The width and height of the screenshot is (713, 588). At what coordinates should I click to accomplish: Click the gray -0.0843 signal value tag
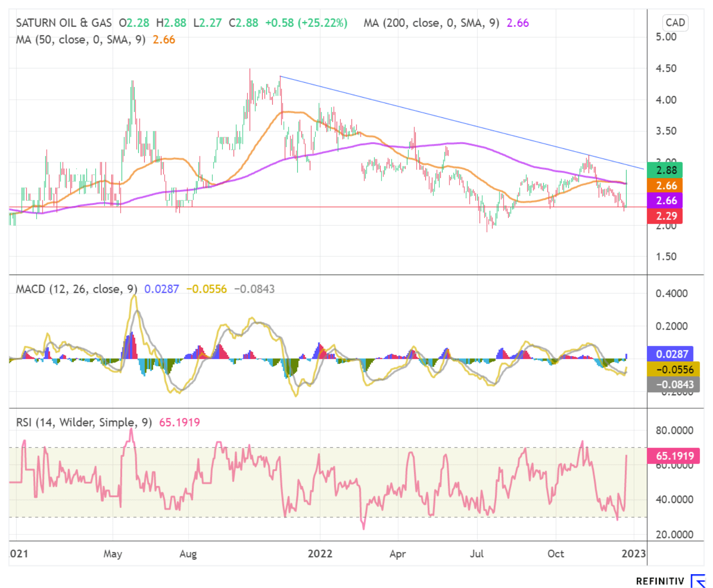674,384
